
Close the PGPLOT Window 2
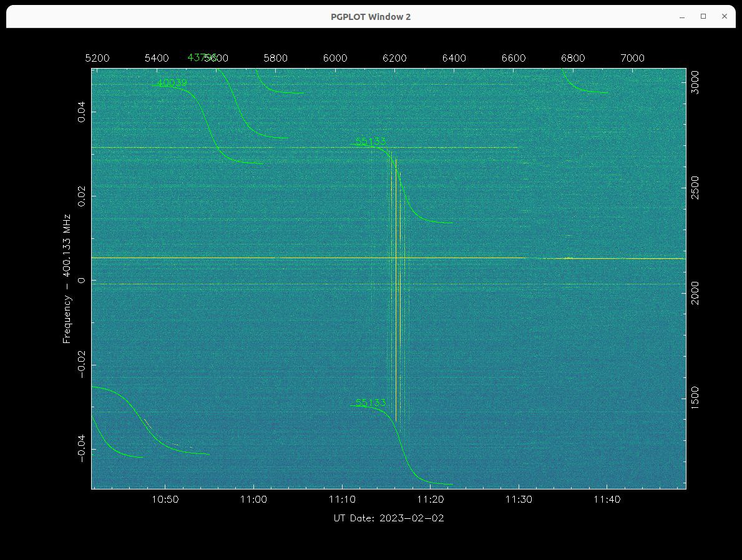[x=725, y=17]
